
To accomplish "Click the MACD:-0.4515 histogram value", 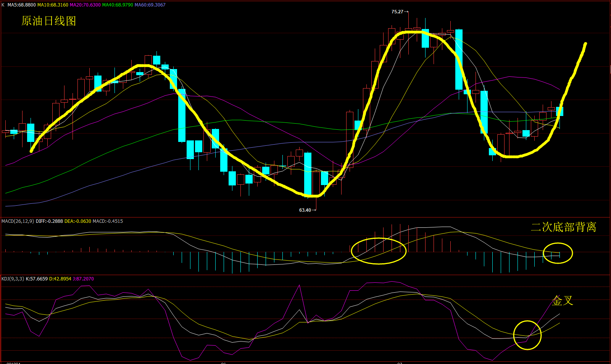I will tap(108, 221).
